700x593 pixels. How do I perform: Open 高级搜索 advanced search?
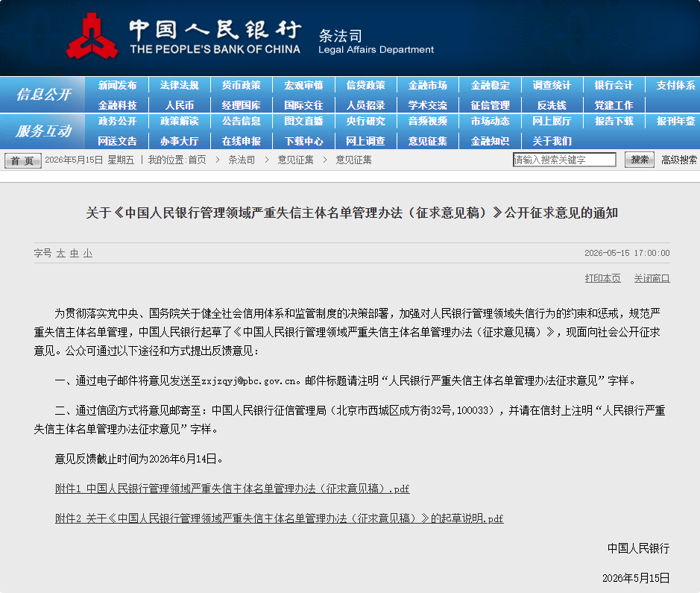pos(679,160)
